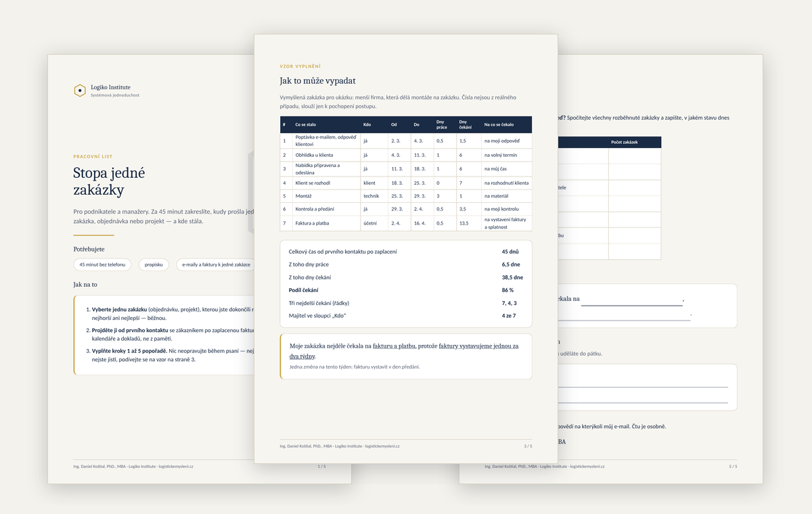Select the "Jak to může vypadat" heading
Image resolution: width=812 pixels, height=514 pixels.
[317, 80]
